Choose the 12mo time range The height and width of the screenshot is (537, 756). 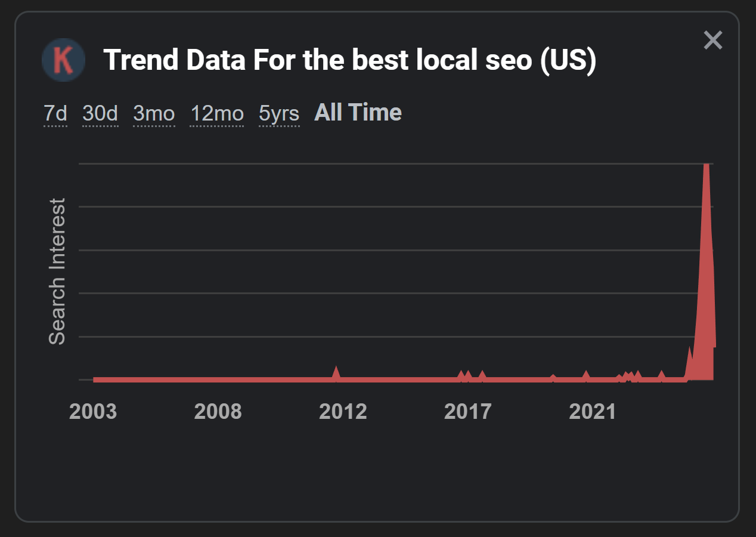click(x=217, y=113)
